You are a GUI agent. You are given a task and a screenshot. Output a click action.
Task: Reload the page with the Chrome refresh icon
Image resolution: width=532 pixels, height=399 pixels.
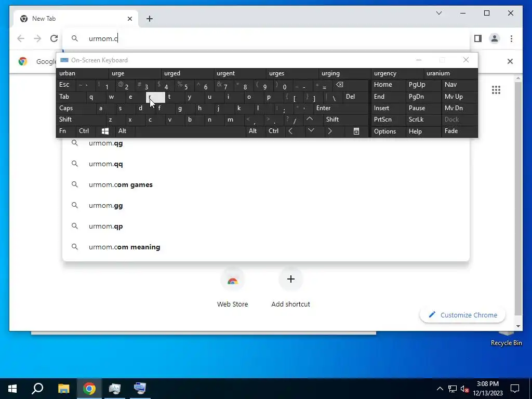[54, 38]
